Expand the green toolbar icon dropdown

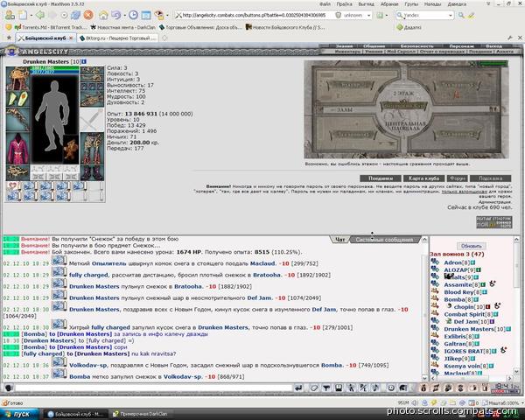pyautogui.click(x=387, y=16)
